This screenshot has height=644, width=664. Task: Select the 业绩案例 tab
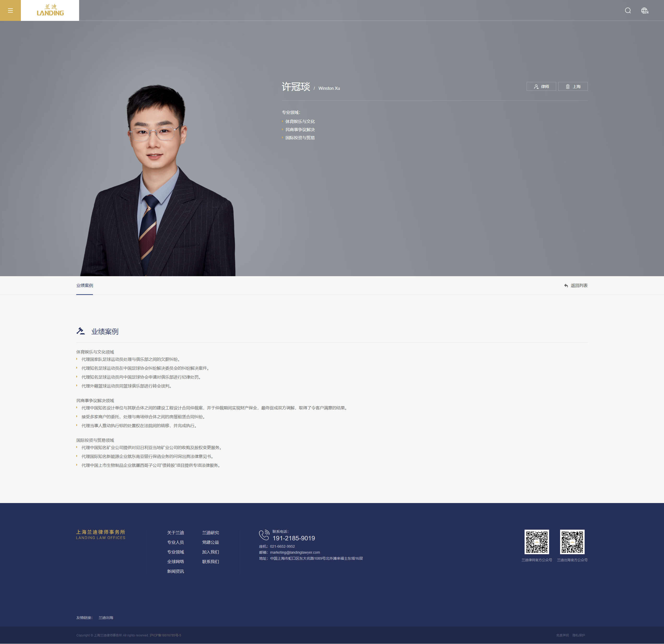coord(85,286)
